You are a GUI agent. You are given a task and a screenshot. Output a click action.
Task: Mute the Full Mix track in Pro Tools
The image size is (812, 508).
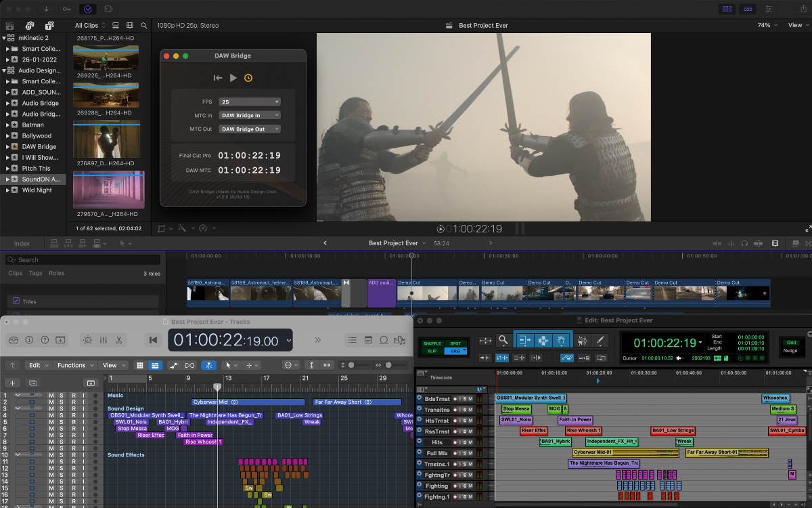point(471,453)
